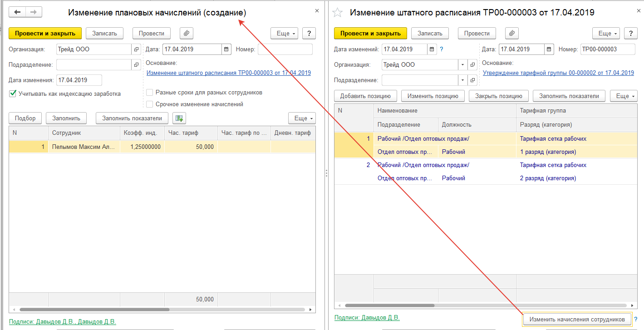644x330 pixels.
Task: Click the Коэфф. инд. column header
Action: [143, 133]
